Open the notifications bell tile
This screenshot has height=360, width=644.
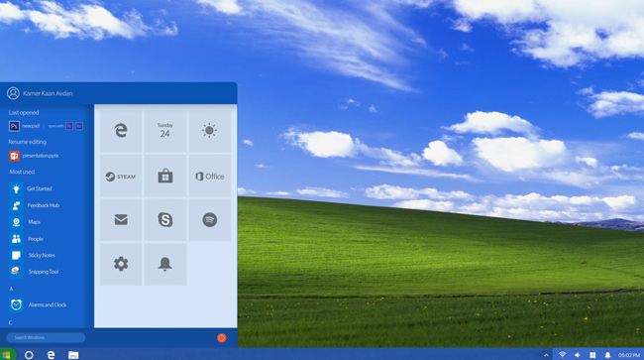coord(165,264)
